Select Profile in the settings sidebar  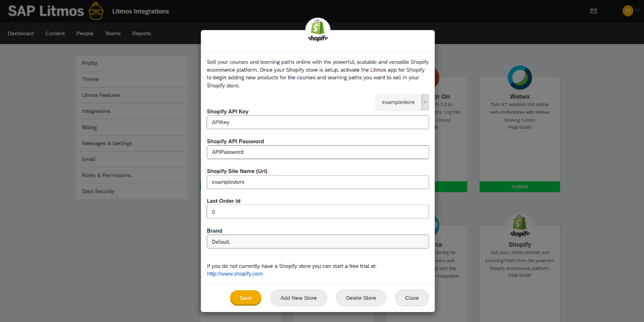click(x=132, y=63)
